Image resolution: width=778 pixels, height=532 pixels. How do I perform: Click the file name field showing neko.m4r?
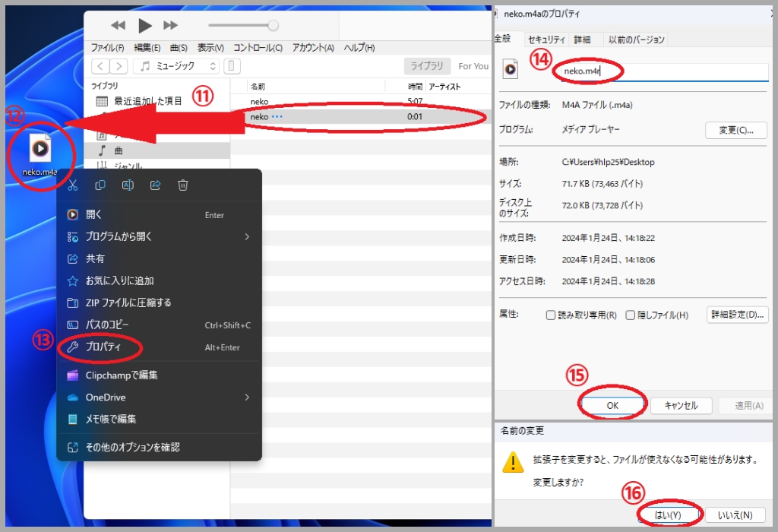click(x=665, y=71)
